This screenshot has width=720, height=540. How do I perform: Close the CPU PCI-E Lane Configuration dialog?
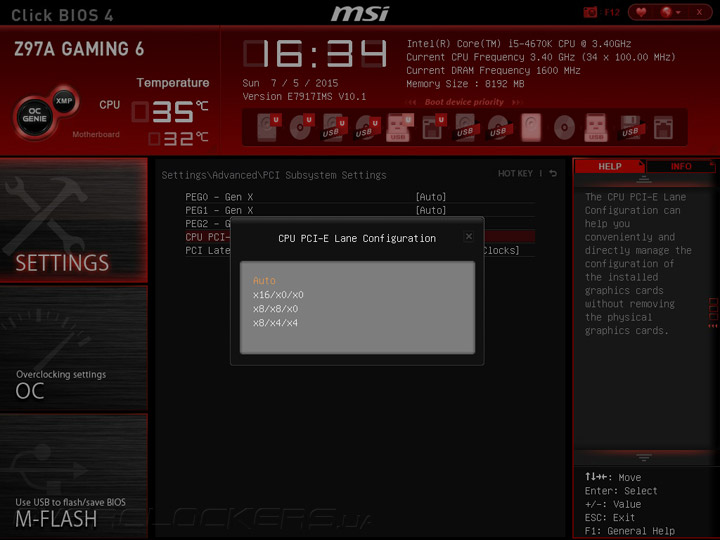(x=468, y=236)
